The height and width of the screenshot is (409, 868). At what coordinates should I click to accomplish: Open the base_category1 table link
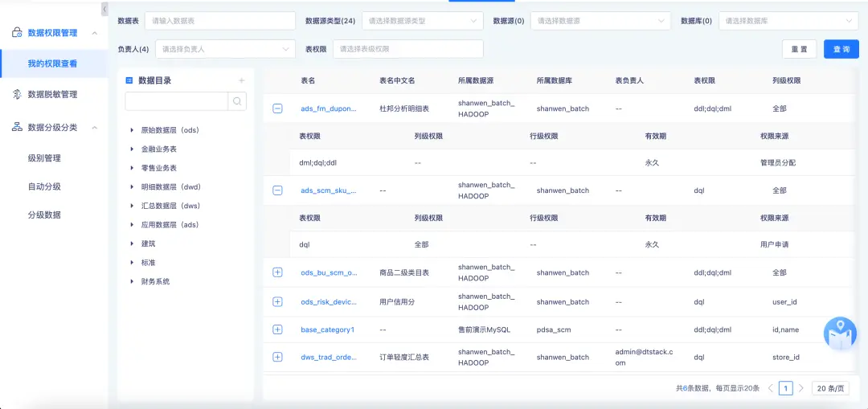pos(327,329)
